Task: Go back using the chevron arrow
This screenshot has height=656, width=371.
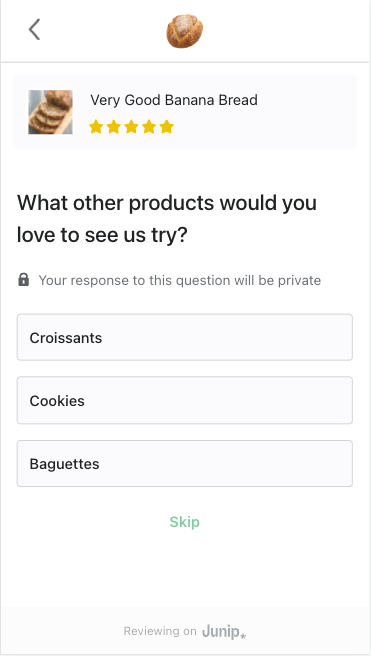Action: 34,29
